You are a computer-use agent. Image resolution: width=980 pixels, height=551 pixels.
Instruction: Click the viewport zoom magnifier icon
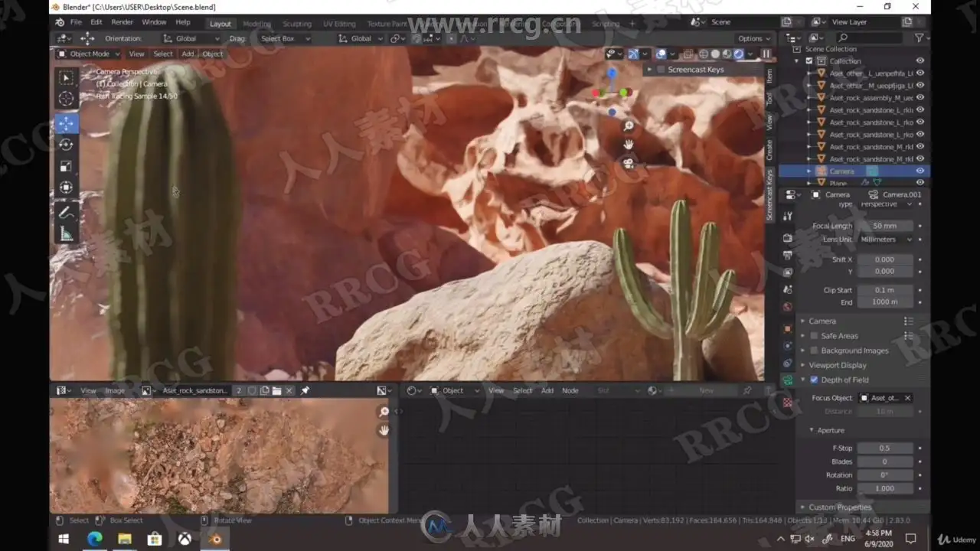pos(629,126)
